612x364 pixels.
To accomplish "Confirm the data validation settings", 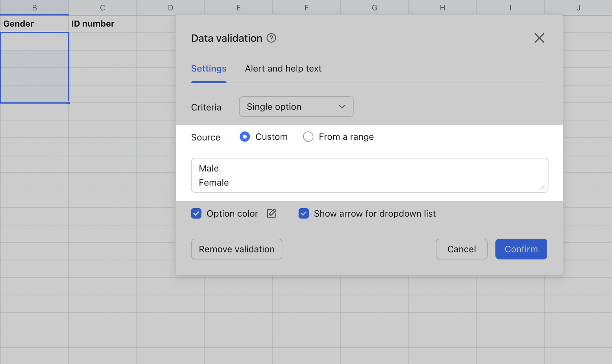I will point(521,249).
